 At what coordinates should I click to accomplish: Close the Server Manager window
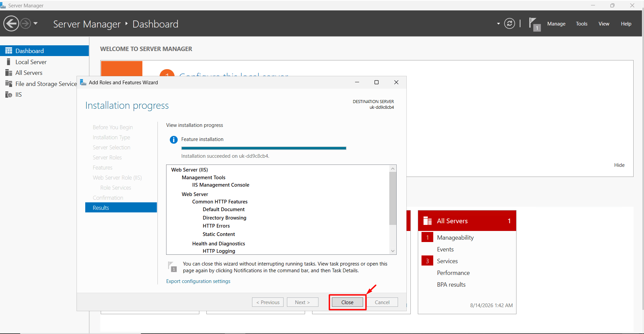pyautogui.click(x=632, y=5)
